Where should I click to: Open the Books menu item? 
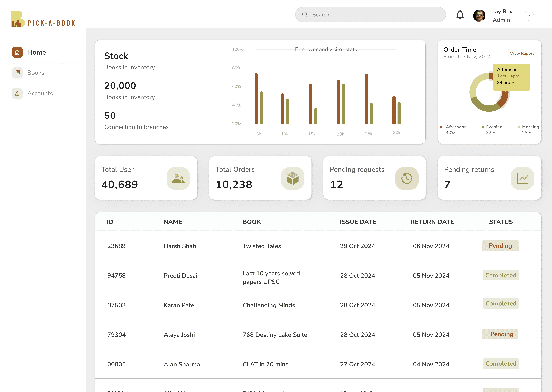(x=36, y=73)
